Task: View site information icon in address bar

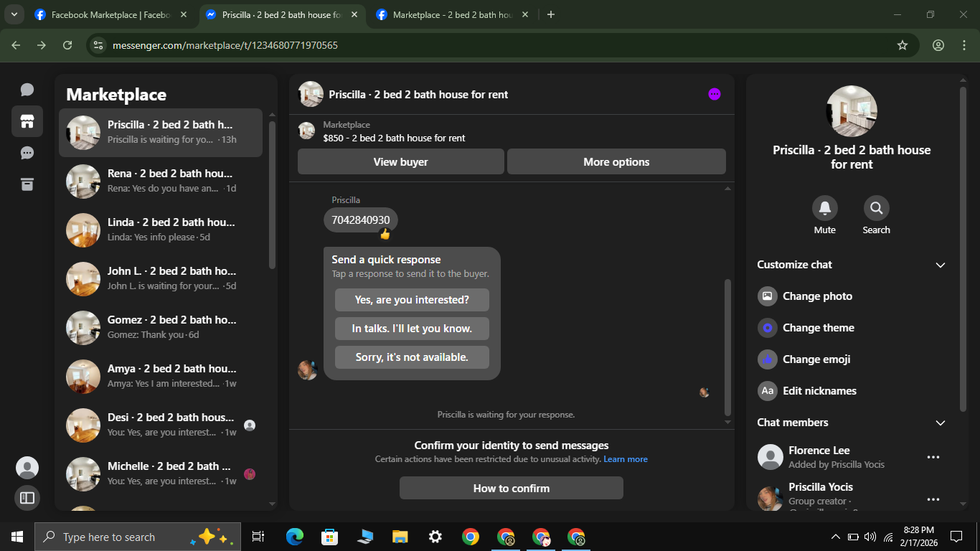Action: point(99,45)
